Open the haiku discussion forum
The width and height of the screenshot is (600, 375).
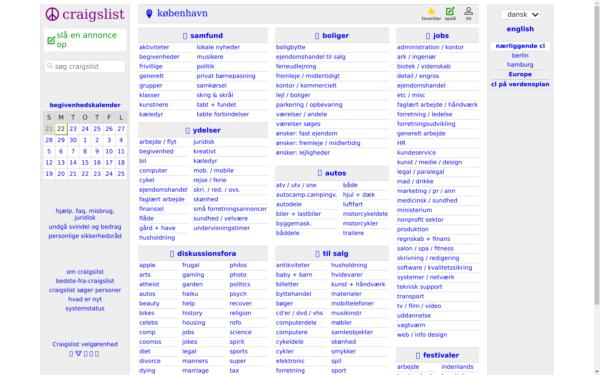click(190, 294)
